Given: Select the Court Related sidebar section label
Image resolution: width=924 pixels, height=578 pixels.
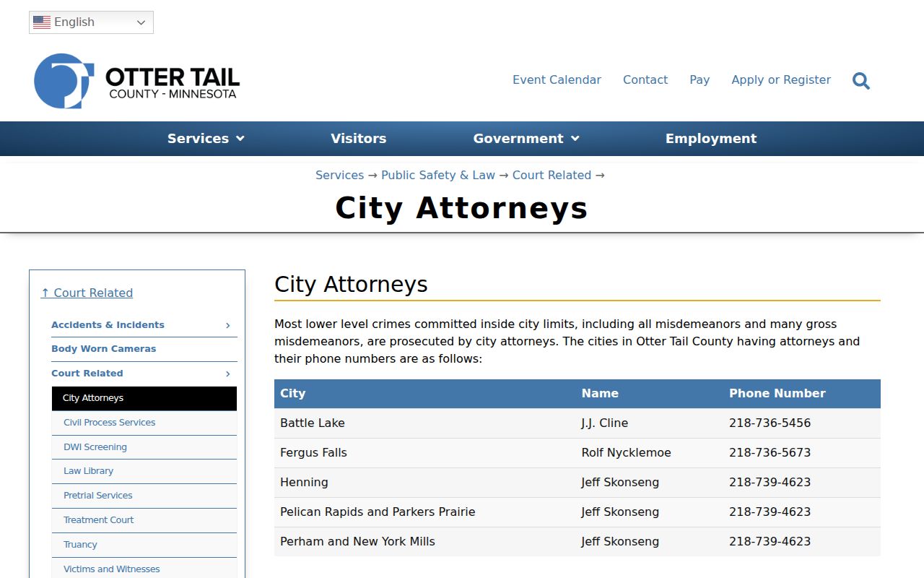Looking at the screenshot, I should pyautogui.click(x=87, y=374).
